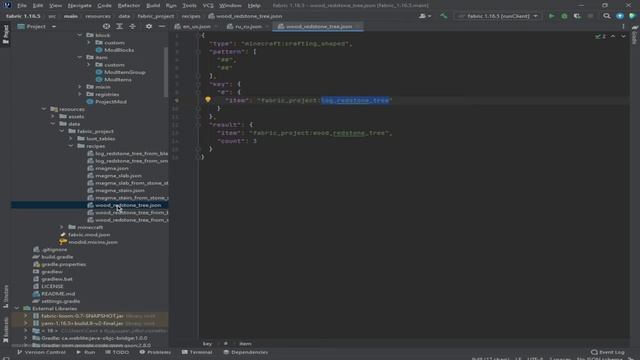Image resolution: width=640 pixels, height=360 pixels.
Task: Open the TODO tool window tab
Action: point(117,352)
